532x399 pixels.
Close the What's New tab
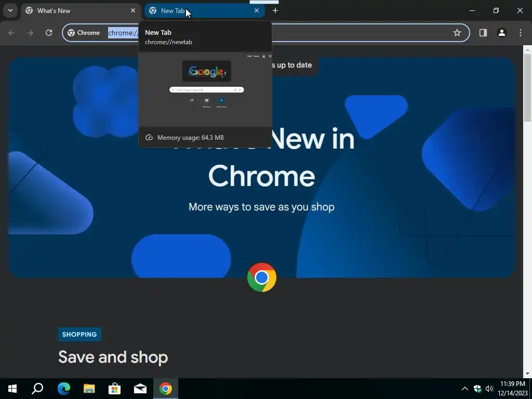coord(133,10)
